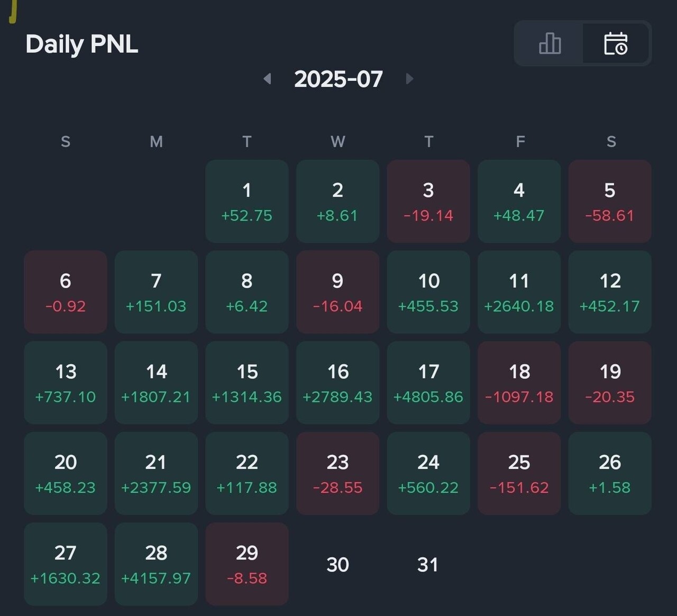This screenshot has height=616, width=677.
Task: Open day 11 showing +2640.18
Action: click(519, 292)
